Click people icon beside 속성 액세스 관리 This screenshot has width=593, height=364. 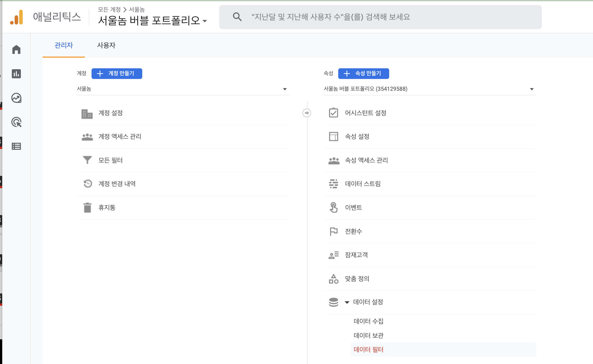coord(334,161)
